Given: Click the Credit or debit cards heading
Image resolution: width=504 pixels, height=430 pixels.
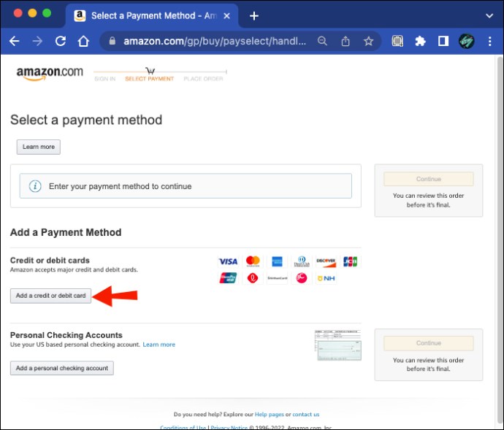Looking at the screenshot, I should click(x=50, y=261).
